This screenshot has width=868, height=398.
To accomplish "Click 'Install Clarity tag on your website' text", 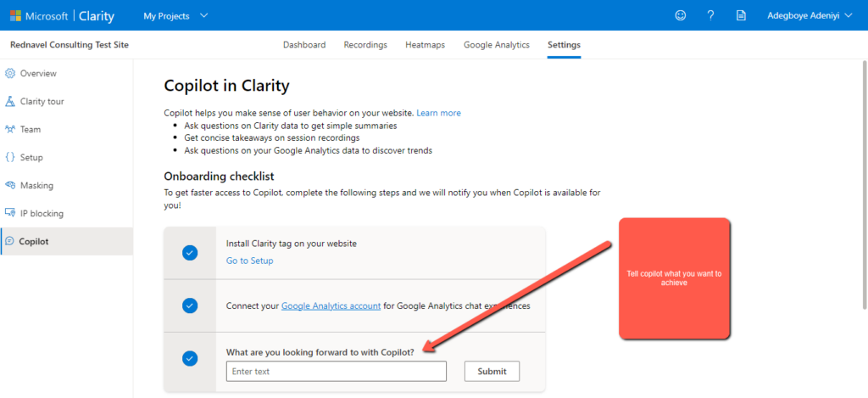I will [x=292, y=244].
